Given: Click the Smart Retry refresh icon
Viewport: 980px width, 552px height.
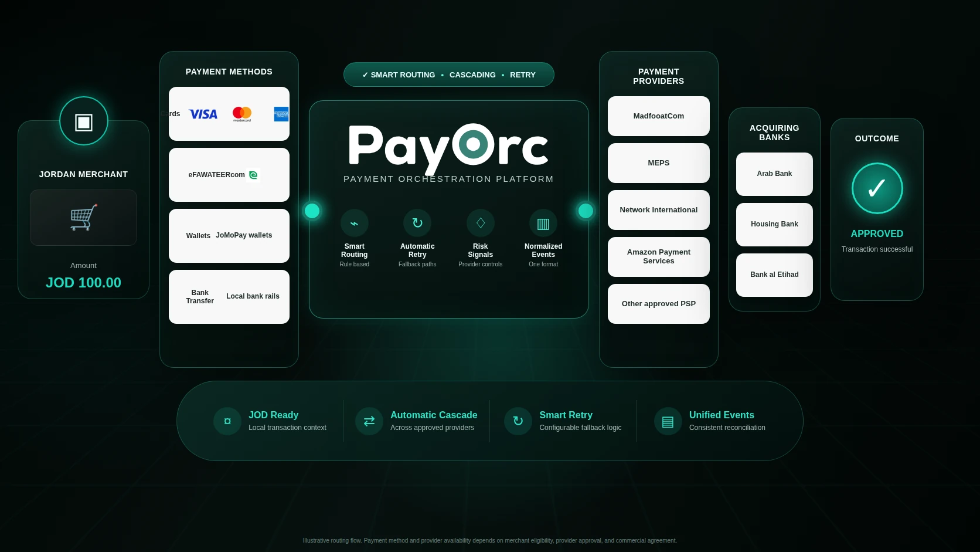Looking at the screenshot, I should pos(518,421).
